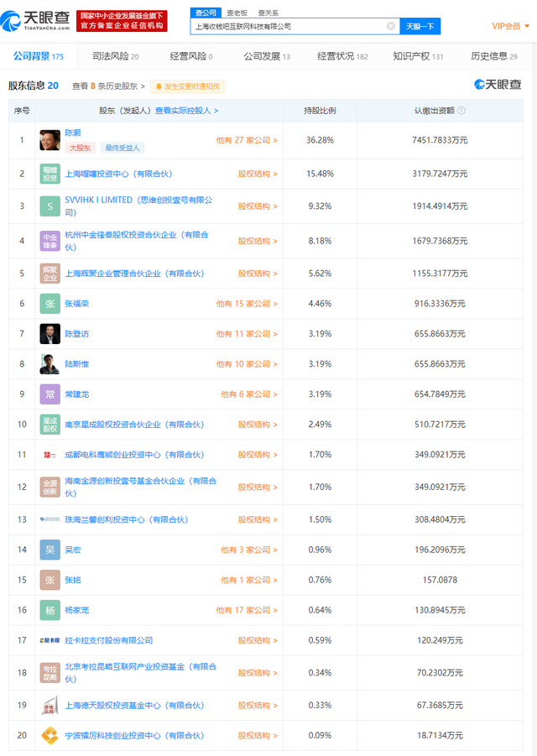
Task: Click 北京考拉昆略 avatar icon
Action: [50, 673]
